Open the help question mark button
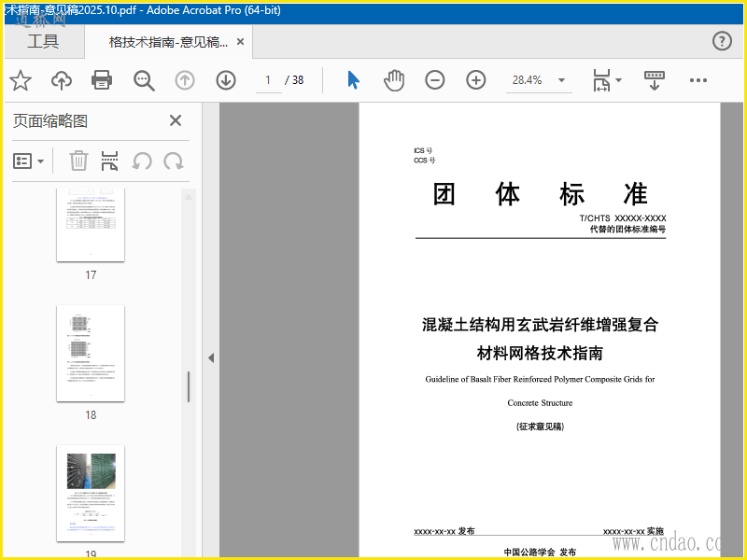 pos(722,41)
